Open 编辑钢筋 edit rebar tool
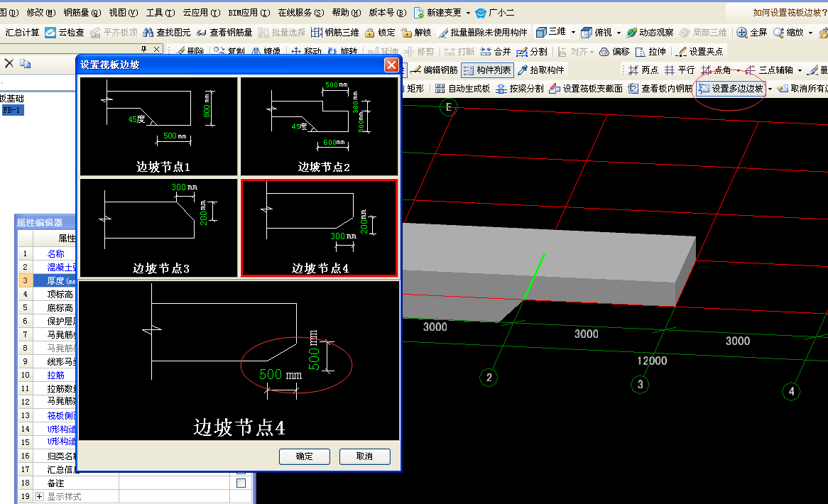 point(434,70)
